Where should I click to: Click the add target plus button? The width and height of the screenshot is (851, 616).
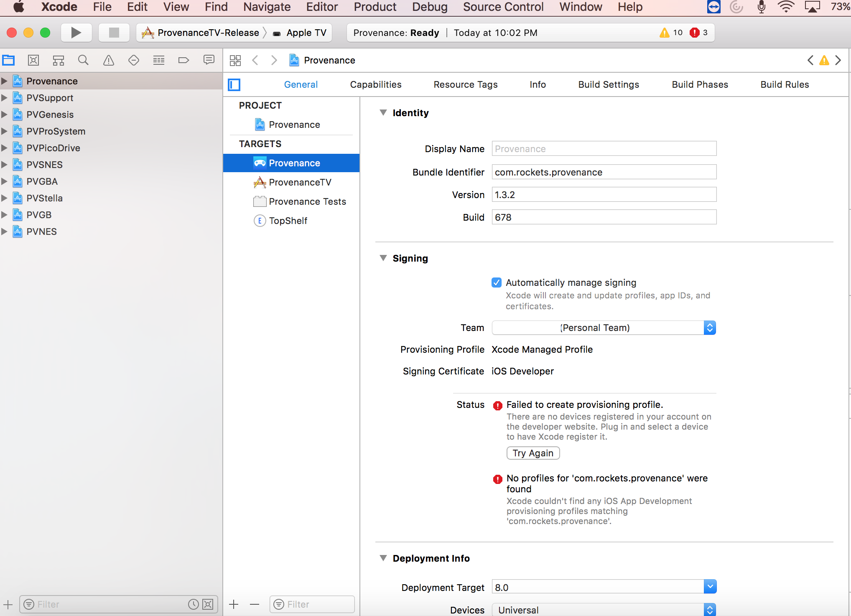(234, 604)
